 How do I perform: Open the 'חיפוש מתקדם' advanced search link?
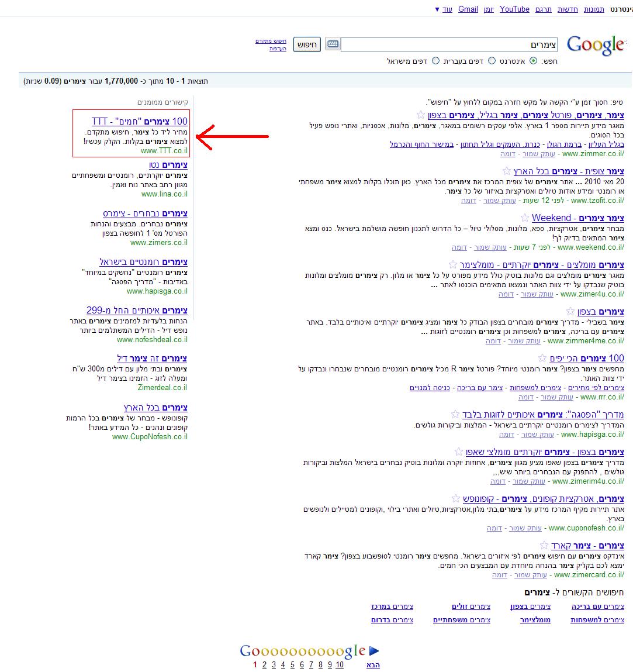click(271, 41)
